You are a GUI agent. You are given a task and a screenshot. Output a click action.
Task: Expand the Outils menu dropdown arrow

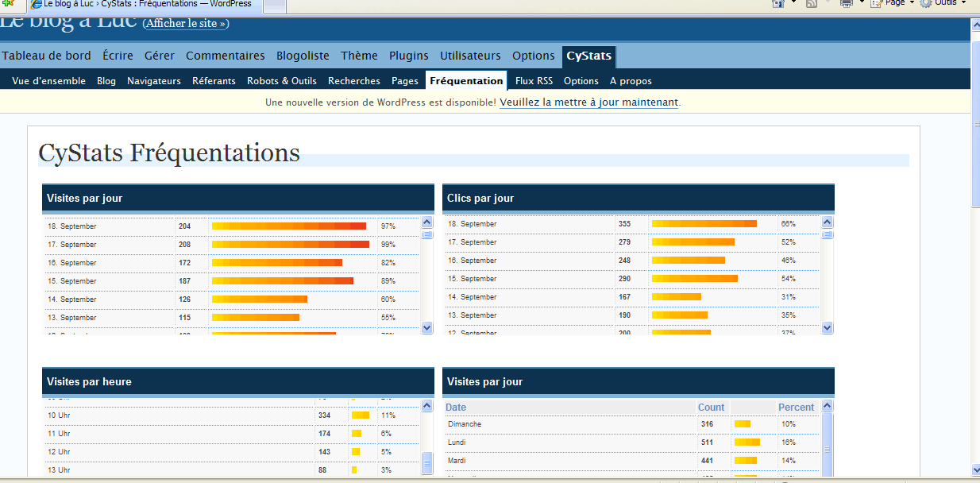[x=963, y=3]
